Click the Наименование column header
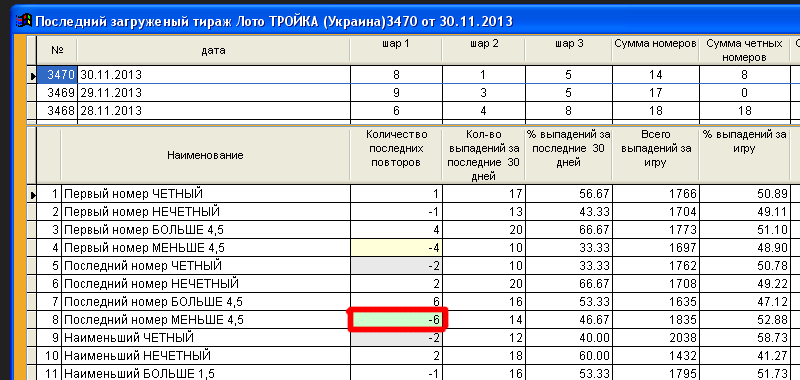Screen dimensions: 800x380 [x=205, y=155]
